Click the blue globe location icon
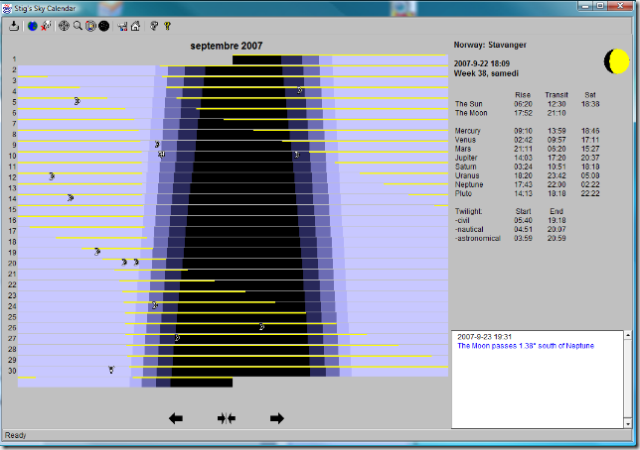This screenshot has width=640, height=450. 32,26
